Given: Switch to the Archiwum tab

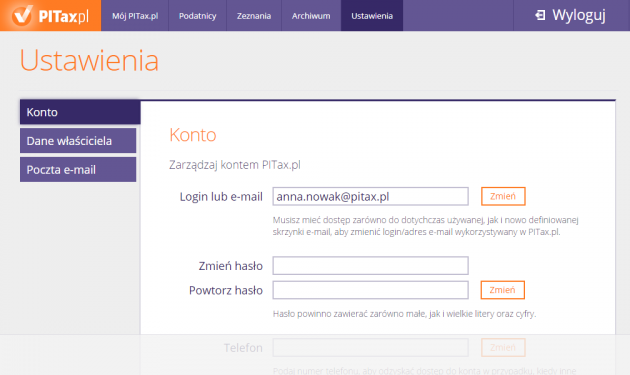Looking at the screenshot, I should (311, 16).
